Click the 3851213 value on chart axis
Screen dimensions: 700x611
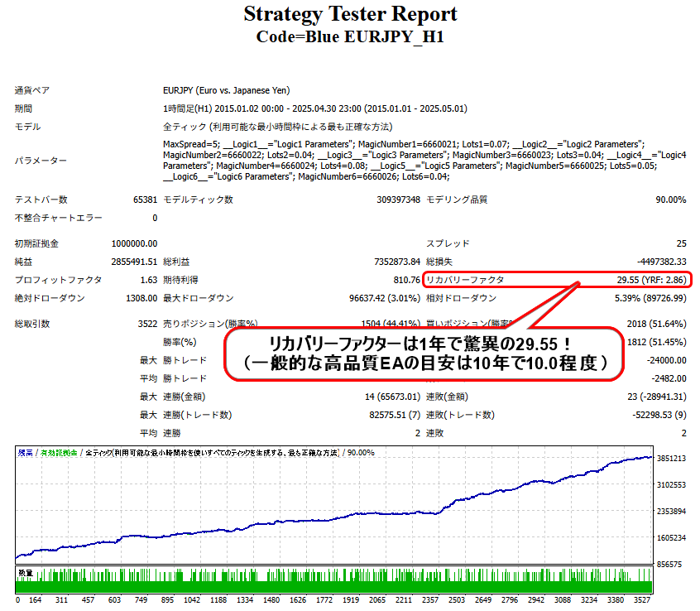coord(671,459)
